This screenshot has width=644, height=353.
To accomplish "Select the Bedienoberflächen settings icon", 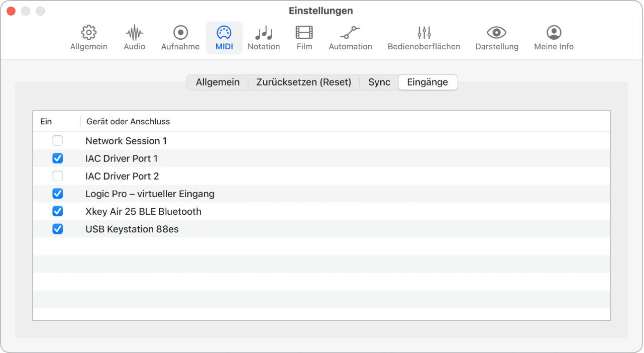I will (x=423, y=37).
